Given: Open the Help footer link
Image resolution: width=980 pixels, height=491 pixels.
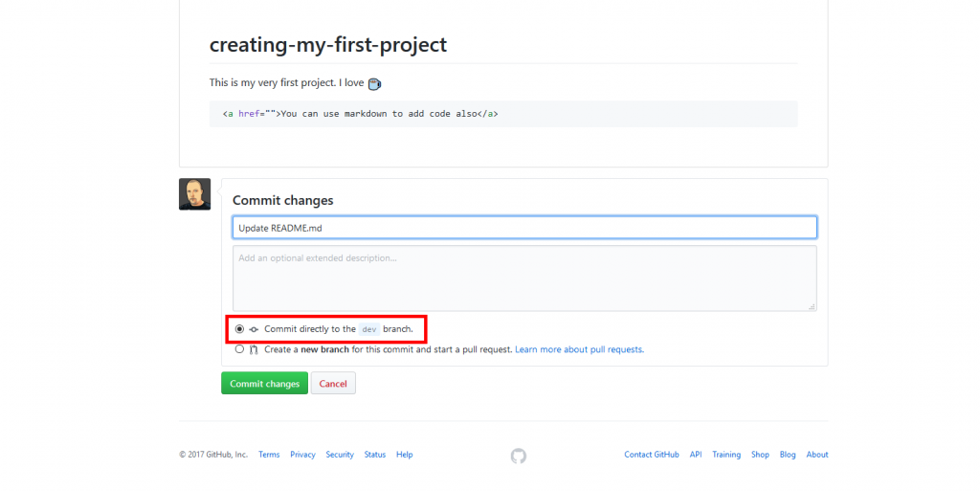Looking at the screenshot, I should coord(405,455).
